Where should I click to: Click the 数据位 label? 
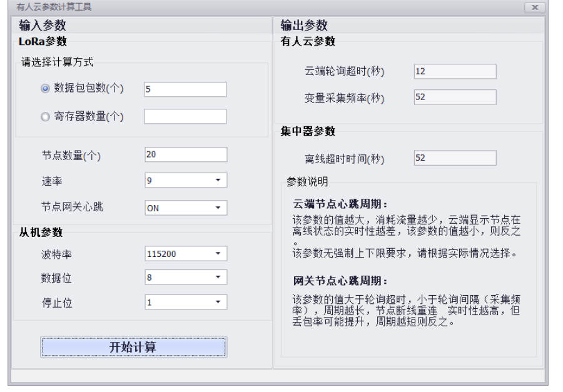click(x=56, y=278)
